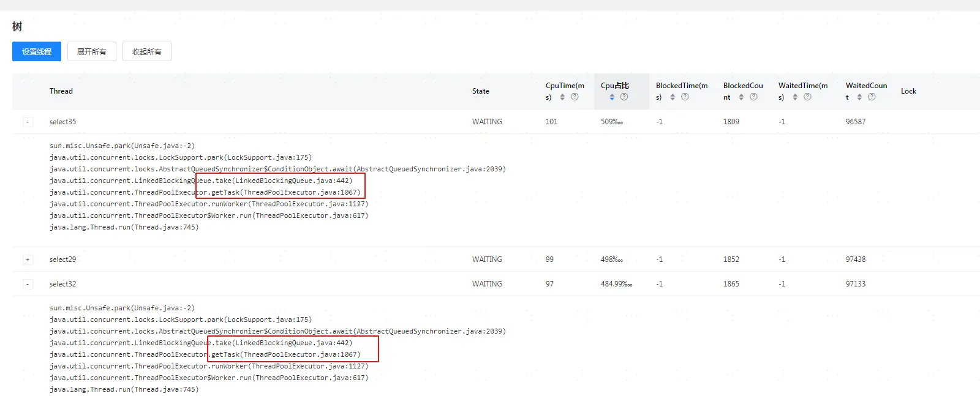Click the Thread column header

(x=61, y=91)
